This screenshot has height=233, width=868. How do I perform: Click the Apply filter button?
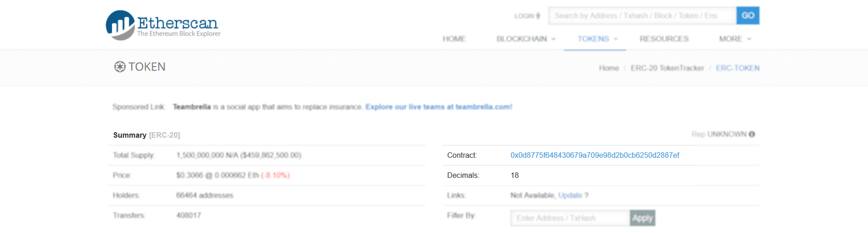642,218
